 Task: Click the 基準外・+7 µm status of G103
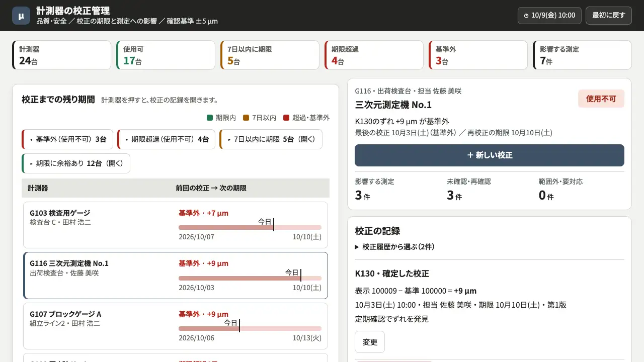[203, 213]
